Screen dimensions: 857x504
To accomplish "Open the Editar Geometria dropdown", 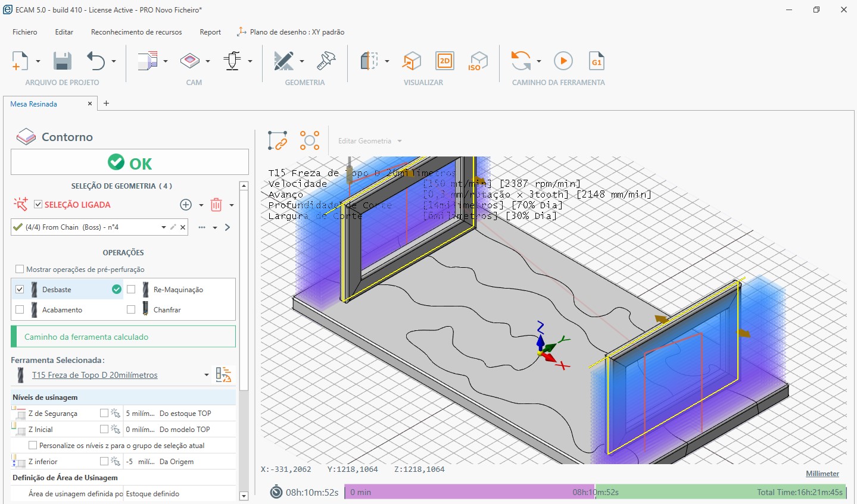I will 370,141.
